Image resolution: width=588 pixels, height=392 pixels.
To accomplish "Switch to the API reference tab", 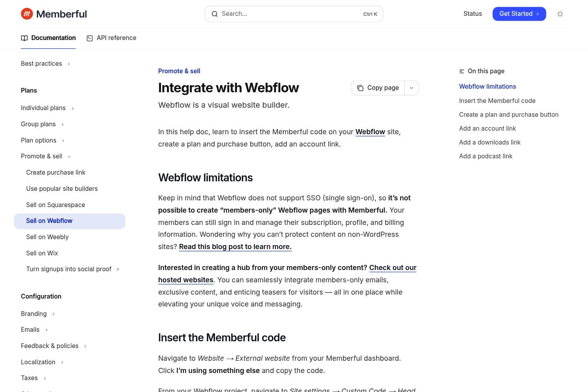I will click(x=112, y=38).
